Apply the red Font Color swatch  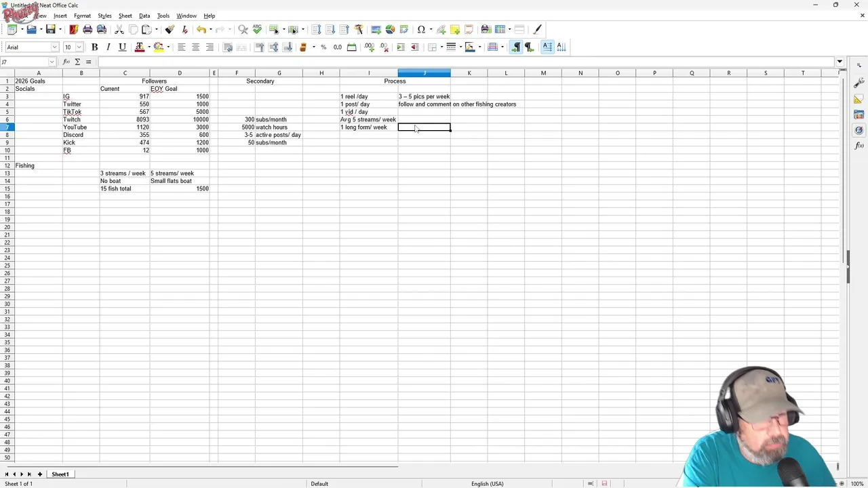[140, 47]
